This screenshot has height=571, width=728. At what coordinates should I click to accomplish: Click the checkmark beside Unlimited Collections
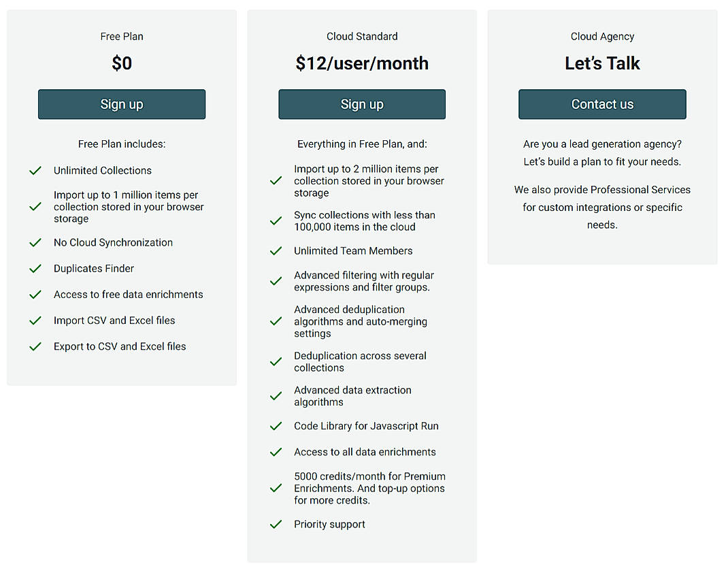pyautogui.click(x=35, y=170)
